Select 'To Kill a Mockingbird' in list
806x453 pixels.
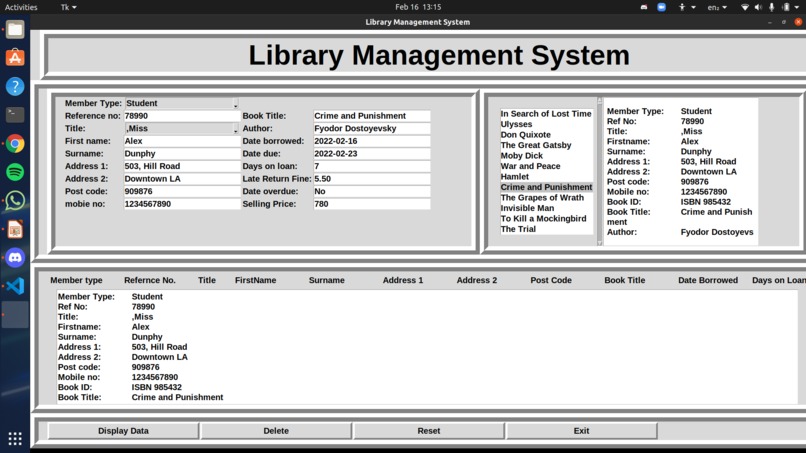pyautogui.click(x=543, y=219)
